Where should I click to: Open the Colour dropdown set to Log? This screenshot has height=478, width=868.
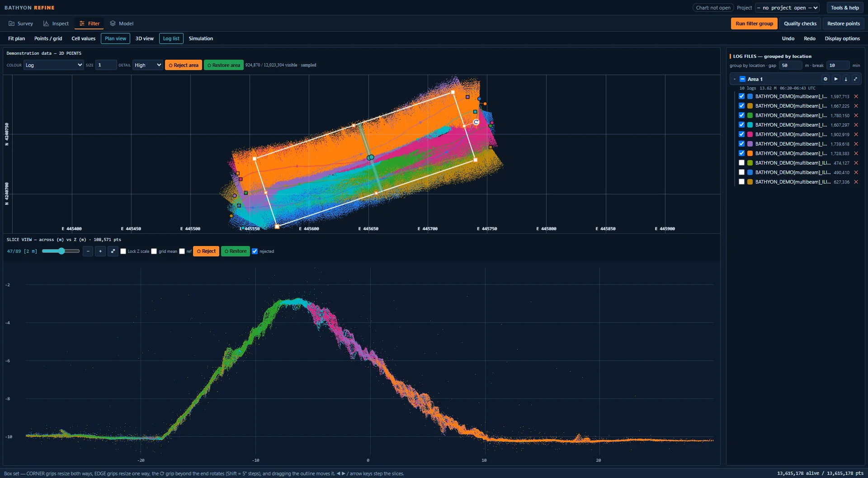point(53,65)
